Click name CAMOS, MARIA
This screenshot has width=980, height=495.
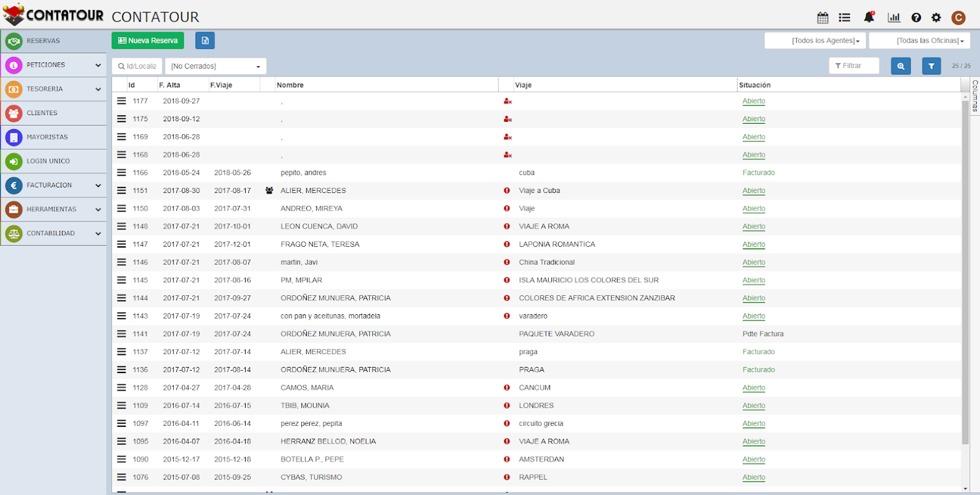click(307, 388)
